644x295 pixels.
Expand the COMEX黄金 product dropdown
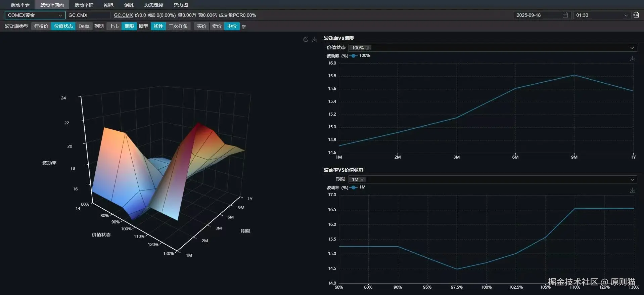click(35, 15)
